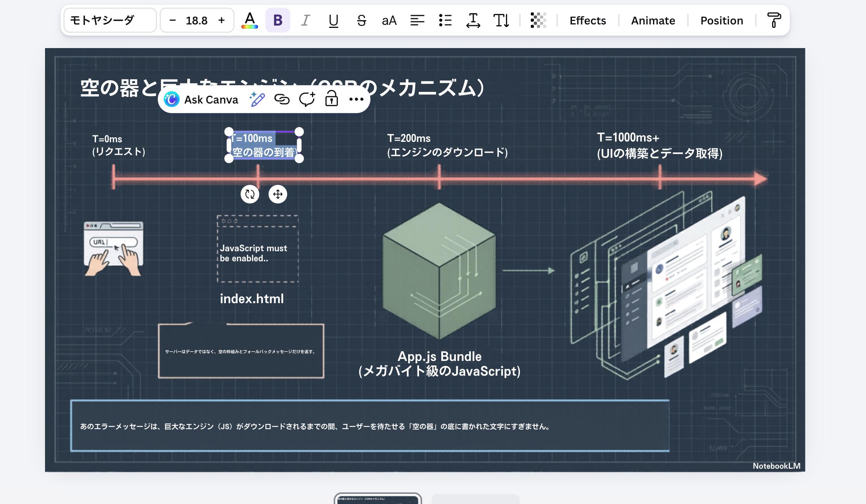Click the copy style paint roller

point(774,20)
